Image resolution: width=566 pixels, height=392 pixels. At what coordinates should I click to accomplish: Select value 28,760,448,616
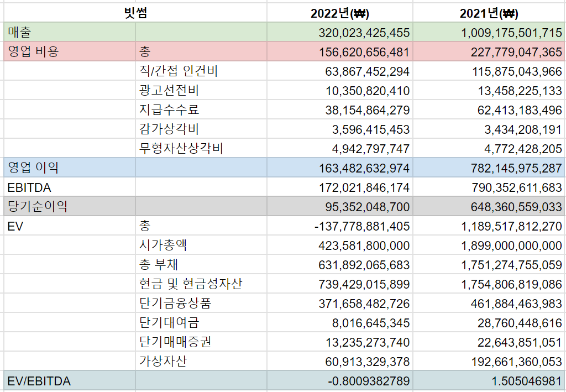520,323
